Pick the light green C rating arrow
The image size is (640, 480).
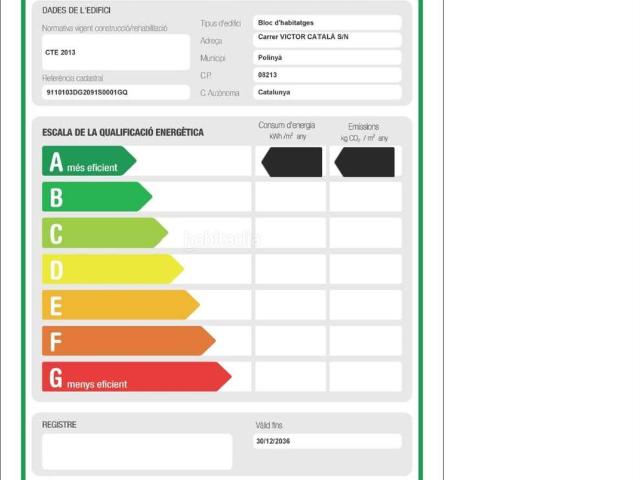pyautogui.click(x=104, y=233)
